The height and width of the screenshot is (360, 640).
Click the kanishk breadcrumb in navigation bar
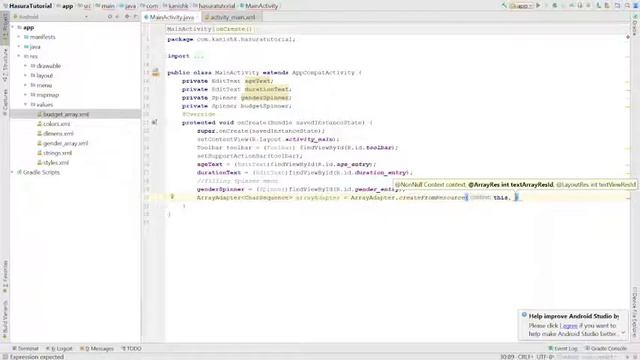[x=178, y=6]
